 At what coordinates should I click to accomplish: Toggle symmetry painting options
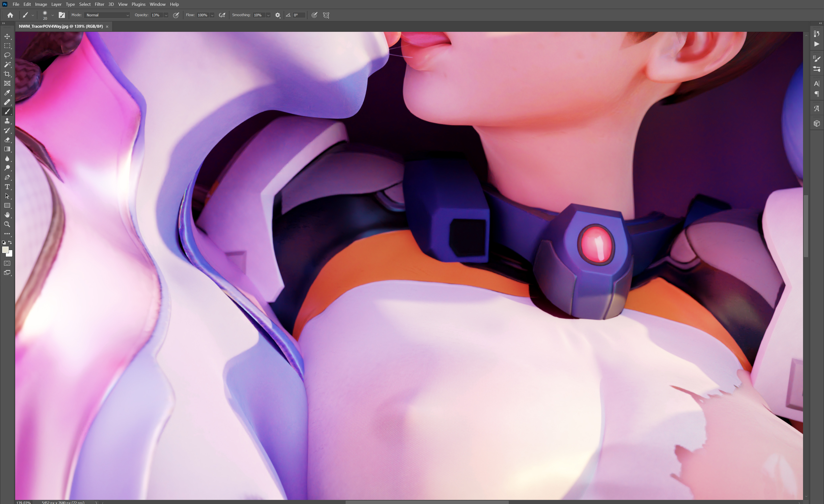[326, 15]
